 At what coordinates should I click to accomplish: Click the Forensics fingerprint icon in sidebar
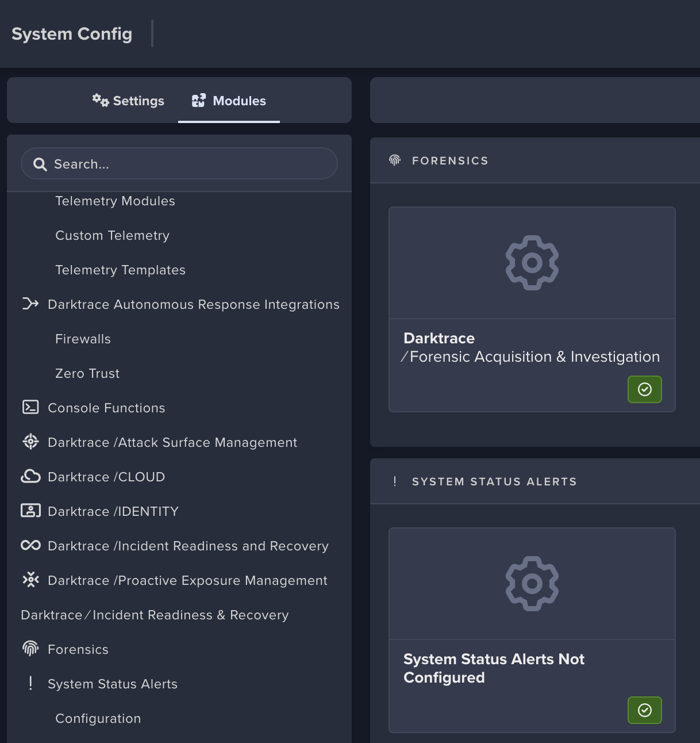pos(30,649)
